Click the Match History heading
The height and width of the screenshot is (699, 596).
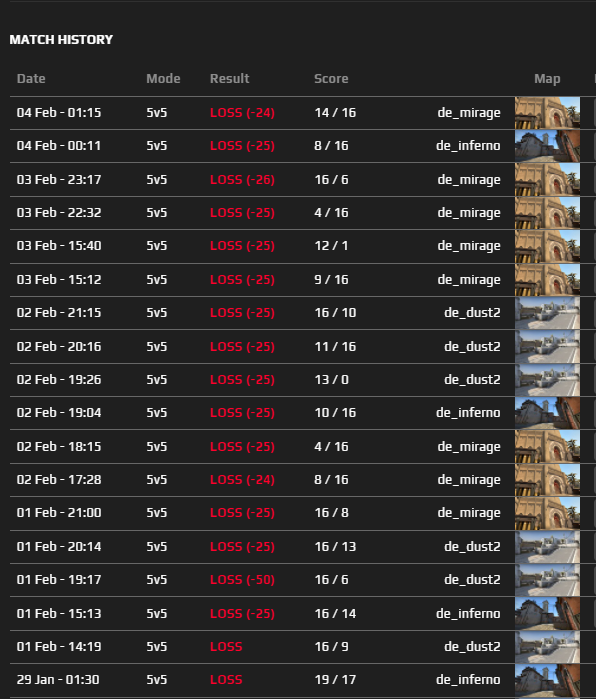tap(61, 40)
